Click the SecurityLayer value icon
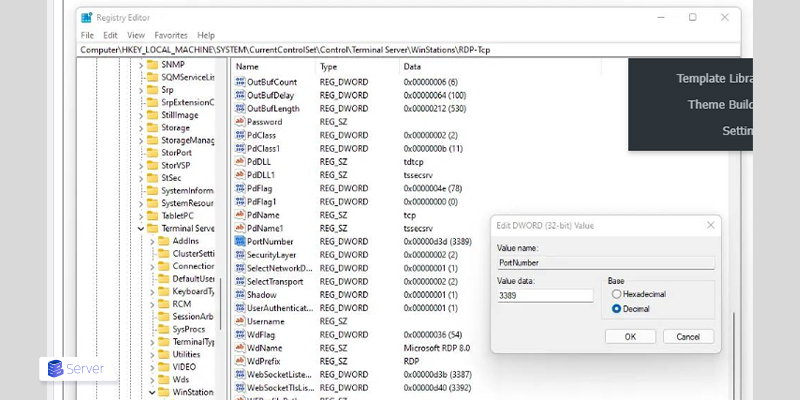The image size is (800, 400). 240,255
